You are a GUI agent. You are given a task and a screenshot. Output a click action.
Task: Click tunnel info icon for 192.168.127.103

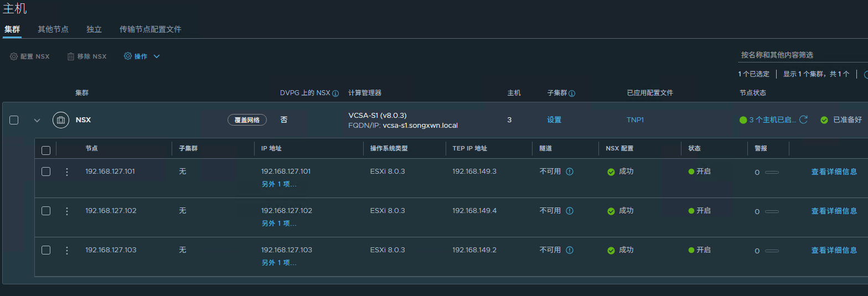(570, 250)
